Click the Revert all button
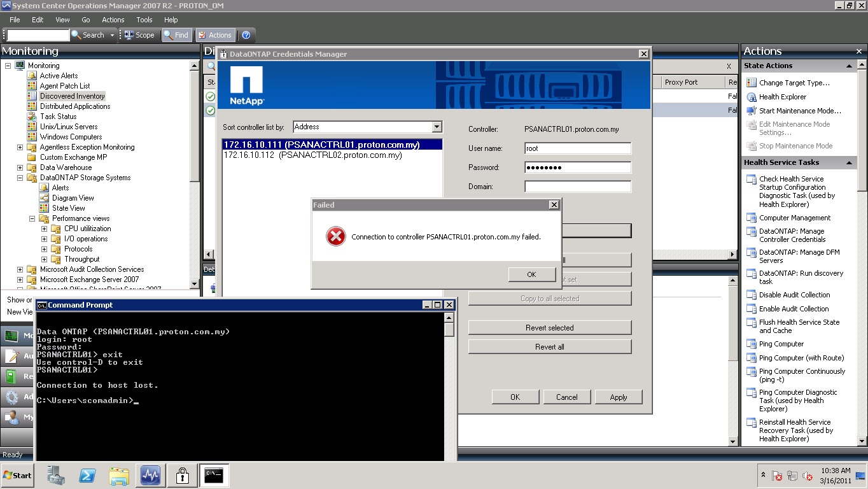Image resolution: width=868 pixels, height=489 pixels. [x=550, y=347]
